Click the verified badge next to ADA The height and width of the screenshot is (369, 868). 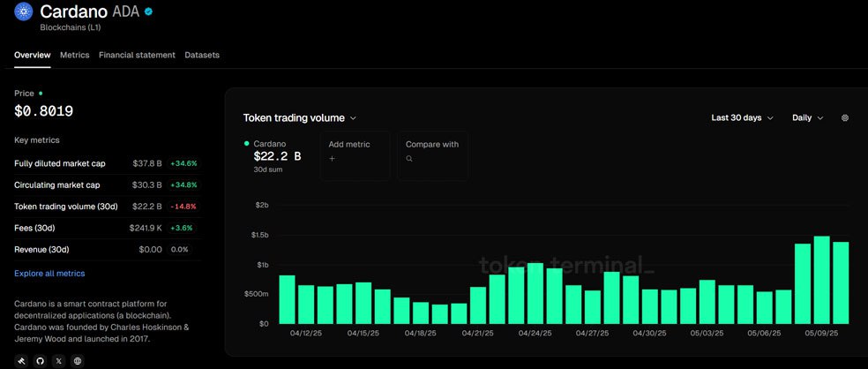click(149, 12)
